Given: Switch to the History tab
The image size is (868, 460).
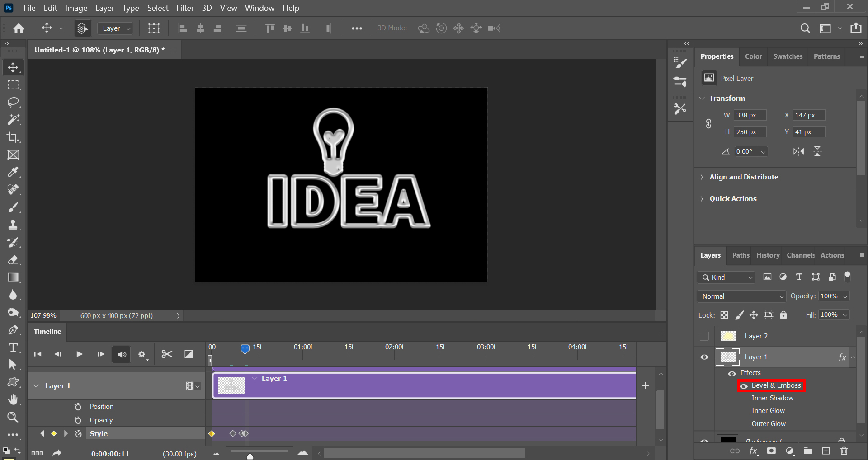Looking at the screenshot, I should 768,255.
